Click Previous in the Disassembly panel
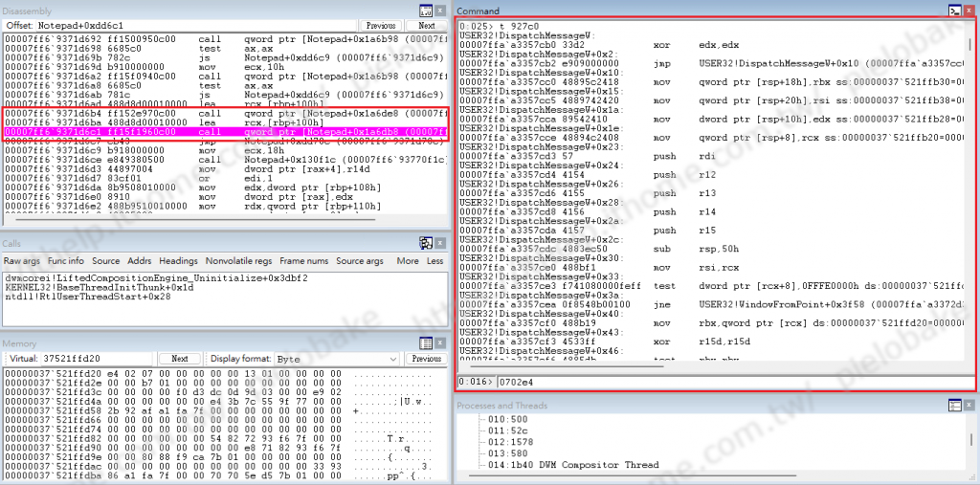 (x=381, y=26)
